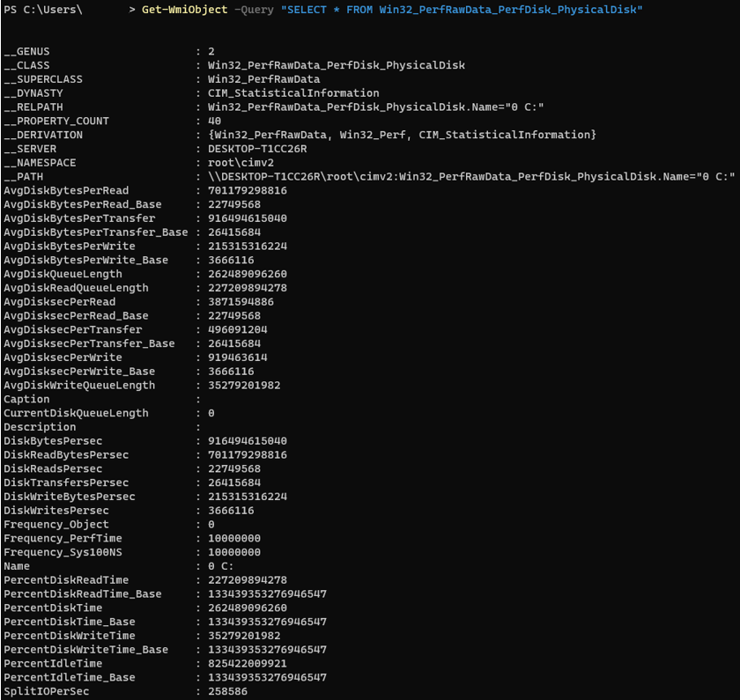Click the __PROPERTY_COUNT value 40

pyautogui.click(x=214, y=121)
